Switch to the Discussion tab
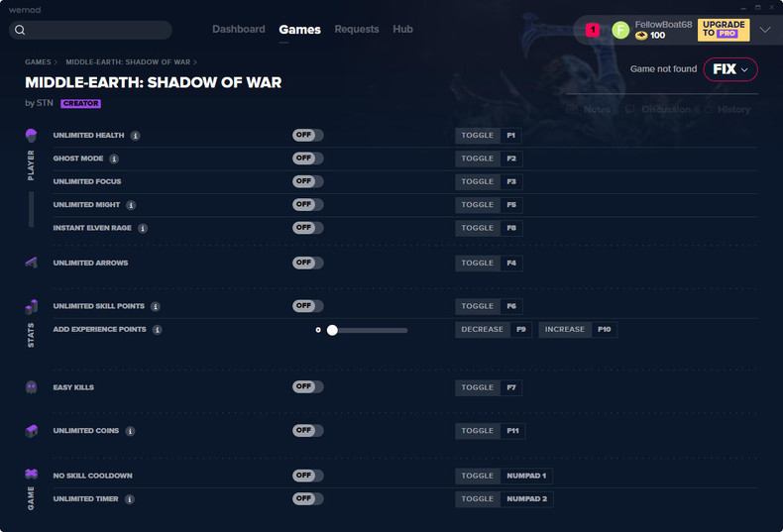 point(658,109)
